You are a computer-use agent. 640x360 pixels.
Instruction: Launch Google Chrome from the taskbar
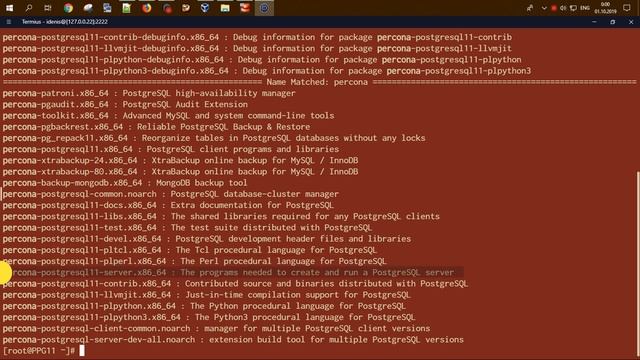[68, 8]
